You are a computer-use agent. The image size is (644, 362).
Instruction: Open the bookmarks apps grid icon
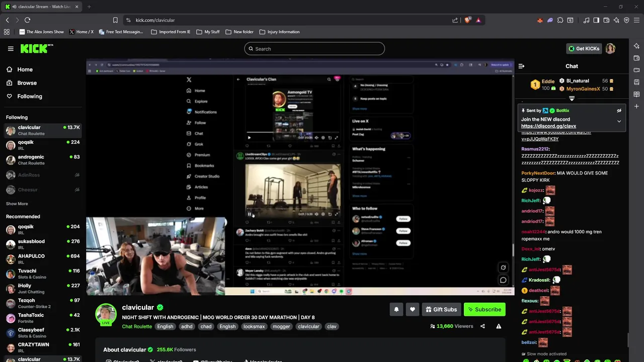(x=7, y=32)
